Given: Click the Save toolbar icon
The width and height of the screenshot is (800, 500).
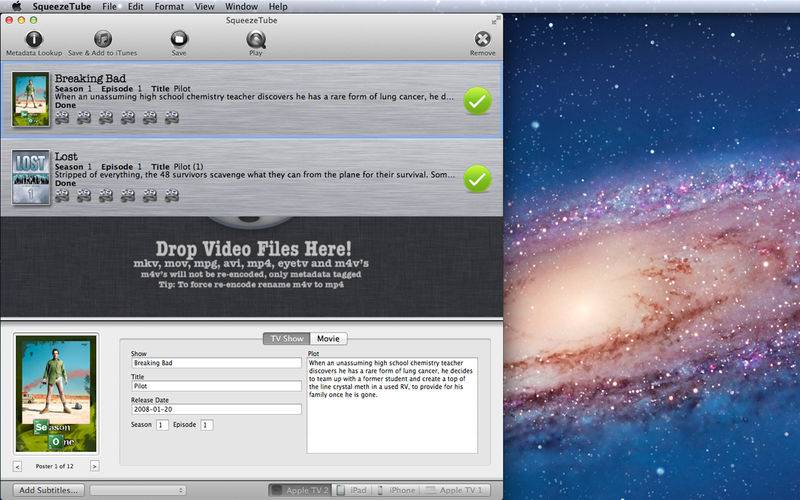Looking at the screenshot, I should click(179, 39).
